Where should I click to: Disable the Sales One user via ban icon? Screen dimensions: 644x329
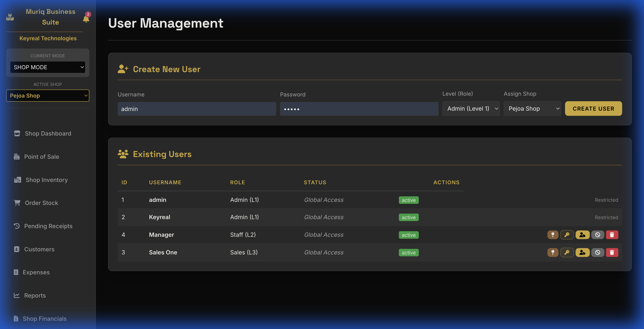point(597,253)
